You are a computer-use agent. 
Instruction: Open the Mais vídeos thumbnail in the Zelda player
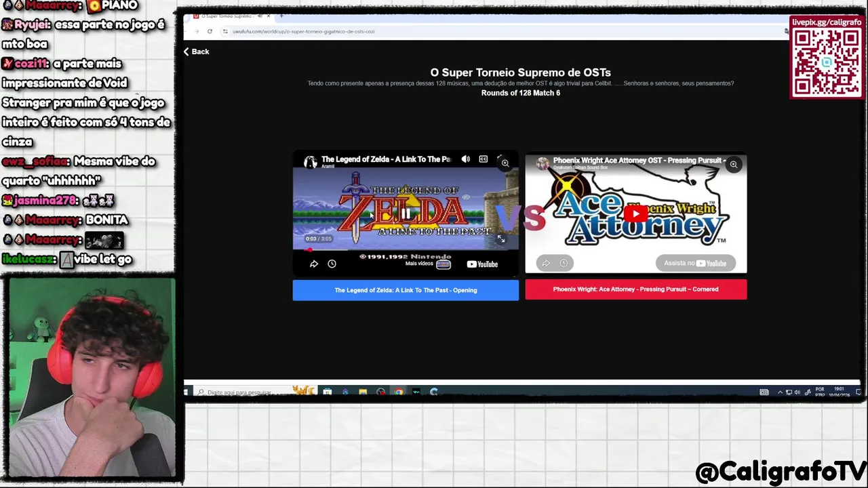pos(443,264)
